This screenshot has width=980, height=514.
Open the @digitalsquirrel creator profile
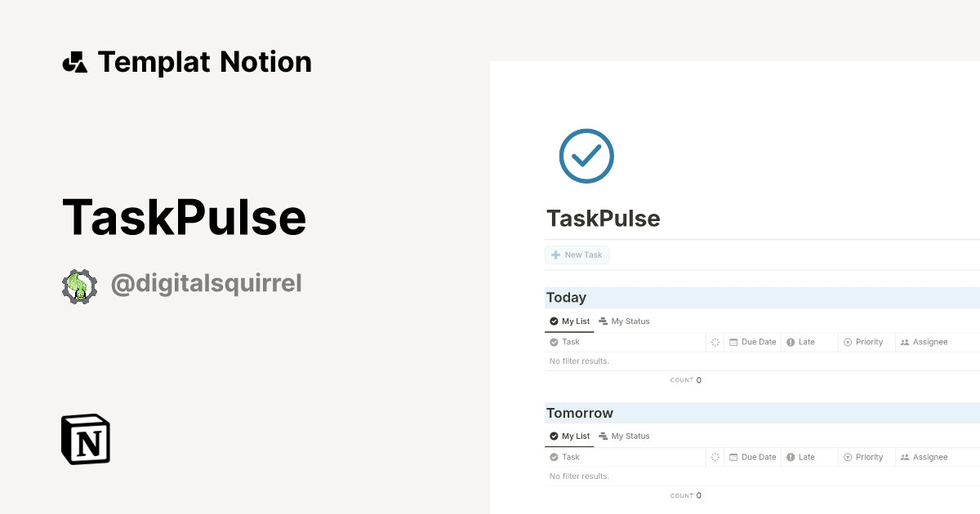pyautogui.click(x=207, y=285)
